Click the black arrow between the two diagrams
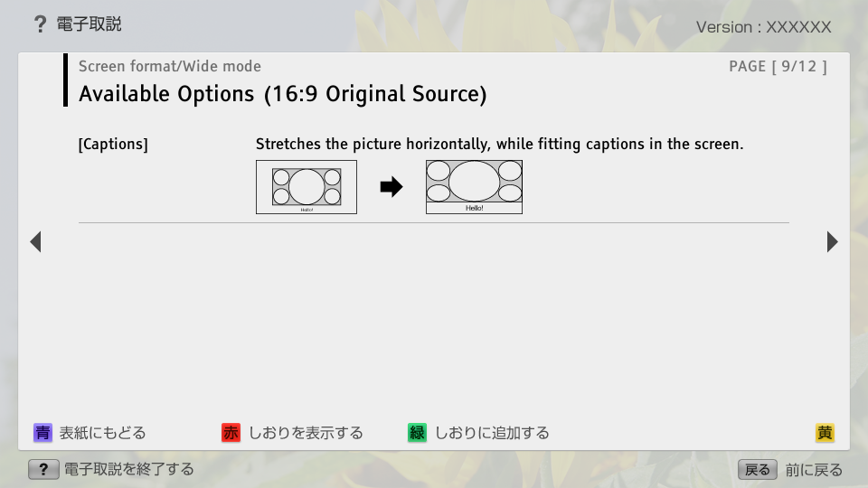This screenshot has height=488, width=868. (391, 187)
